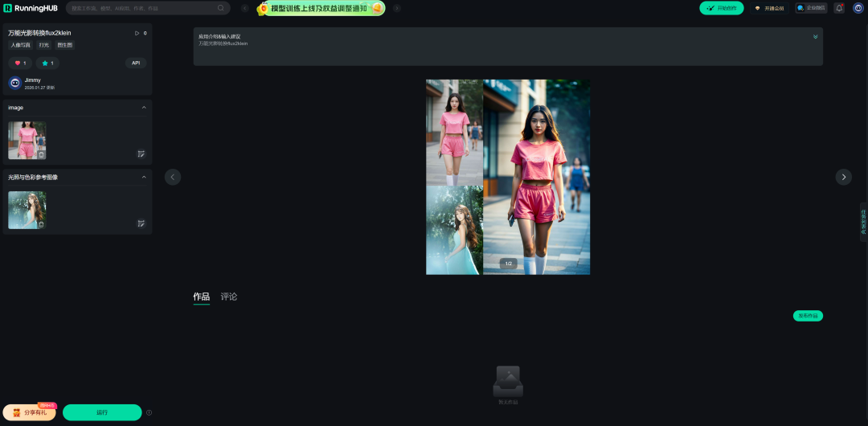Show previous announcement banner arrow
The width and height of the screenshot is (868, 426).
click(x=244, y=8)
